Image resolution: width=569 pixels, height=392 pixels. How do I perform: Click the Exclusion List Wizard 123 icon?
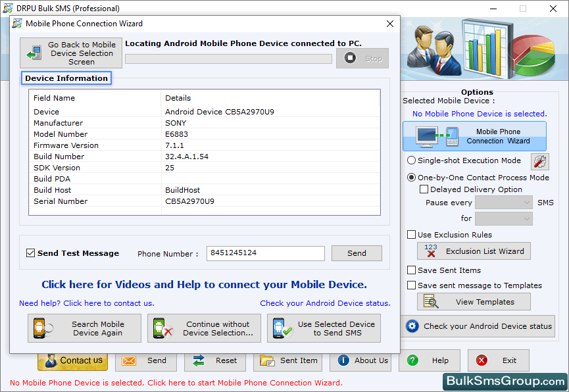[x=431, y=251]
